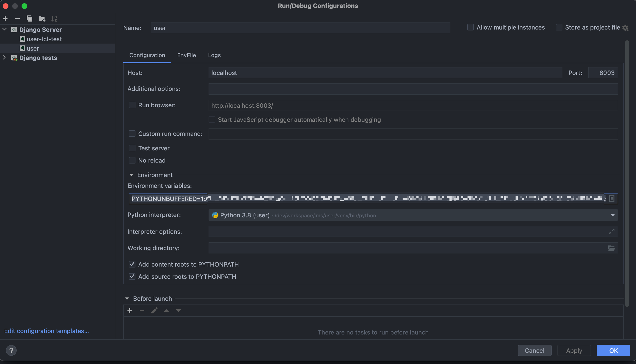The height and width of the screenshot is (364, 636).
Task: Click the Remove Configuration minus icon
Action: click(17, 19)
